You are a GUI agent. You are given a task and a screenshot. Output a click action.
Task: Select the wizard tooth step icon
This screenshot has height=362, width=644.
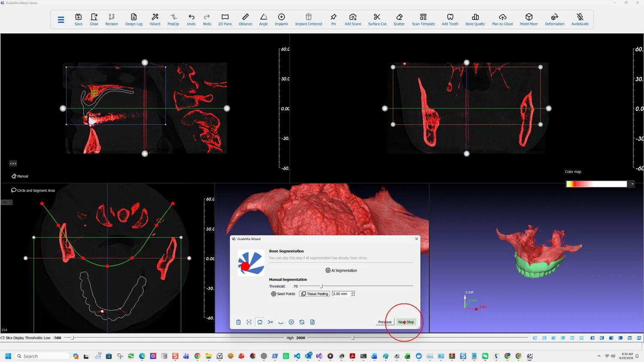260,322
